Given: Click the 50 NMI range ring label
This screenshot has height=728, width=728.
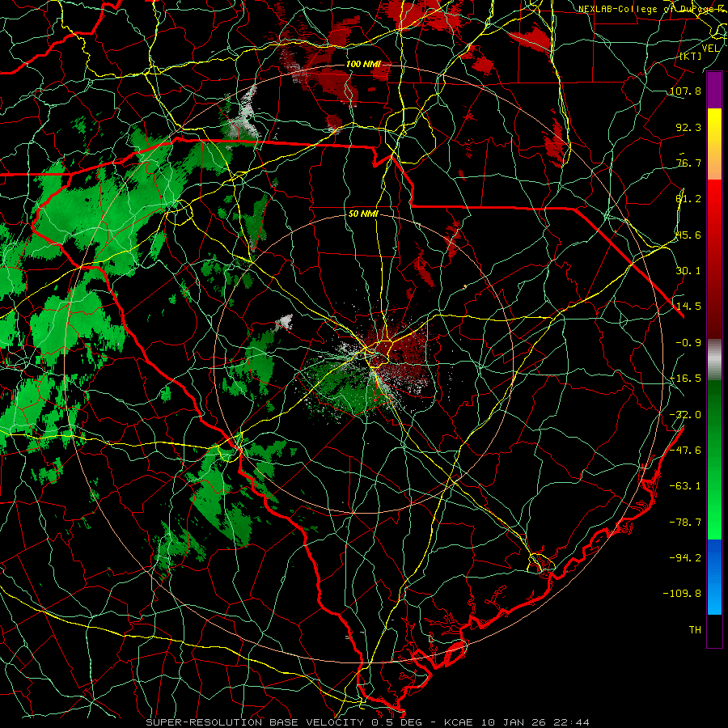Looking at the screenshot, I should [363, 214].
